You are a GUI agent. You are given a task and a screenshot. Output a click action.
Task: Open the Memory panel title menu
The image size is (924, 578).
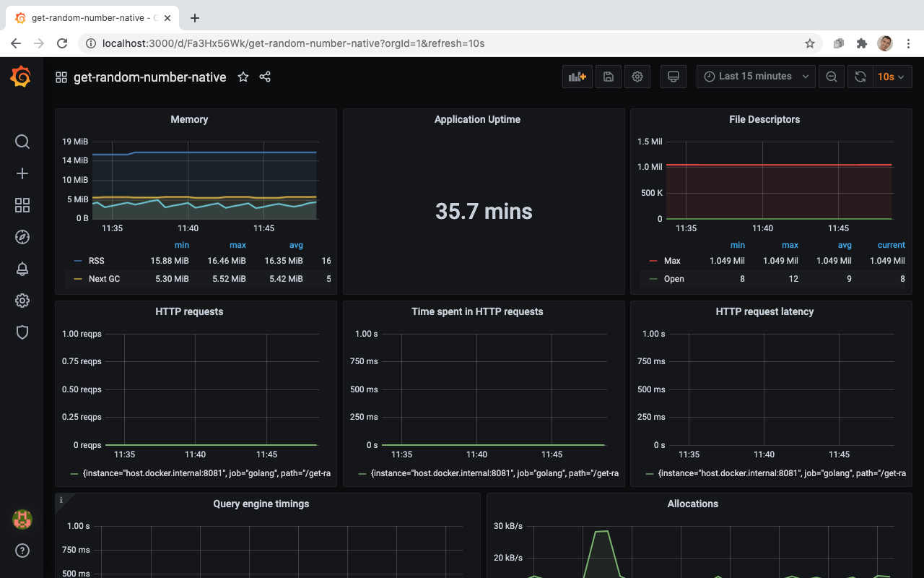coord(189,119)
